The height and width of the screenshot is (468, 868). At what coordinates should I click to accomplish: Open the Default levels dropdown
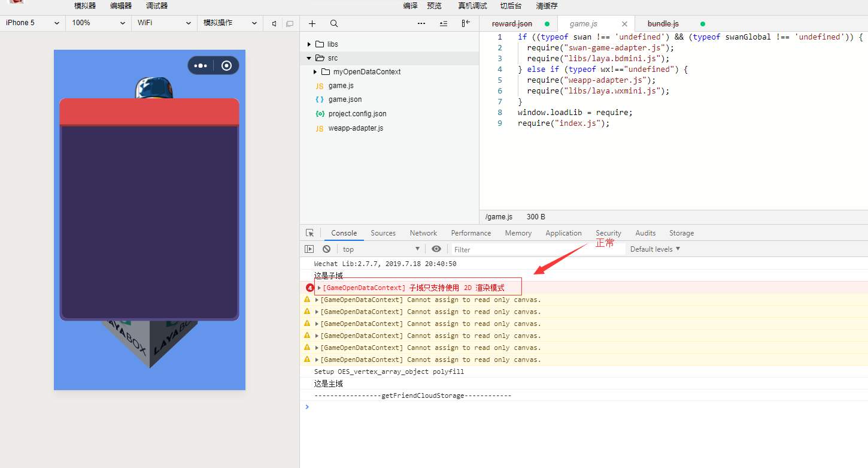(x=655, y=249)
